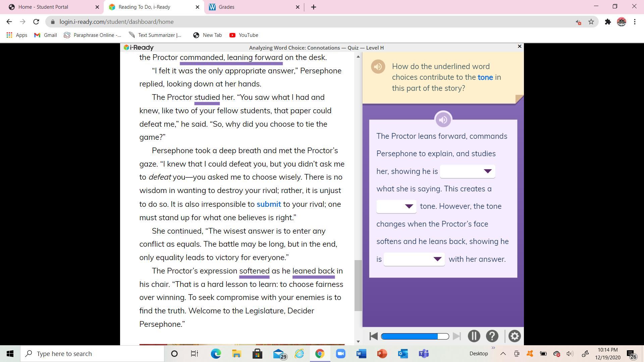The width and height of the screenshot is (644, 362).
Task: Open dropdown after 'showing he is'
Action: point(467,171)
